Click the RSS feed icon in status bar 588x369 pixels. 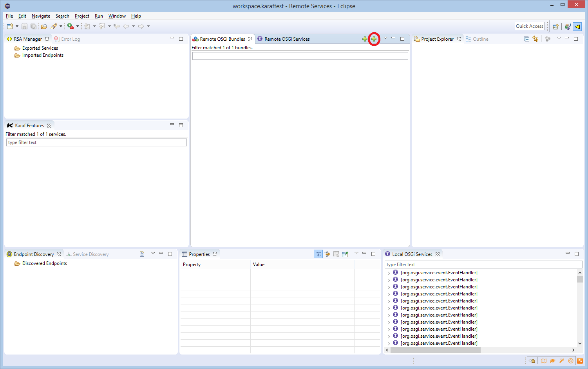[580, 361]
